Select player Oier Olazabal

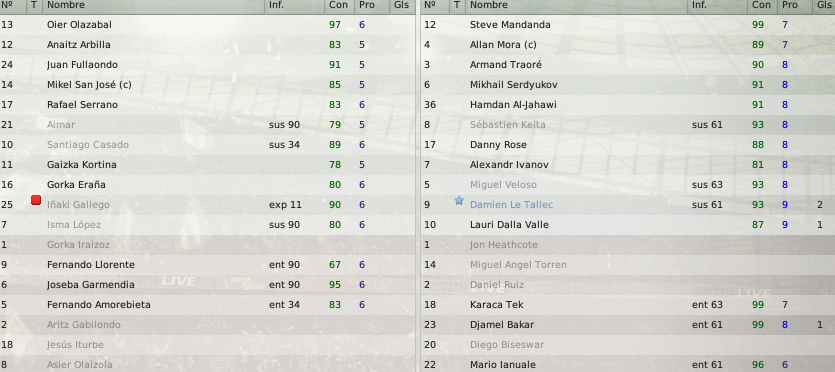(x=79, y=25)
